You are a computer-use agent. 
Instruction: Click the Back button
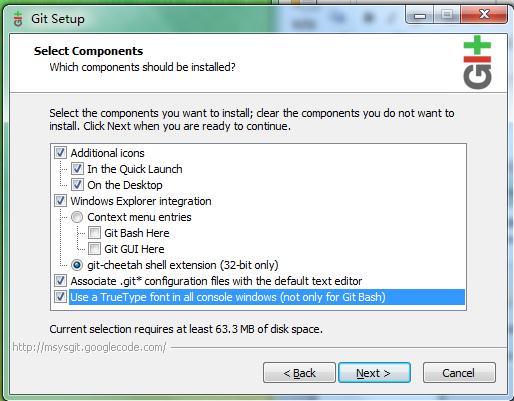click(x=299, y=373)
